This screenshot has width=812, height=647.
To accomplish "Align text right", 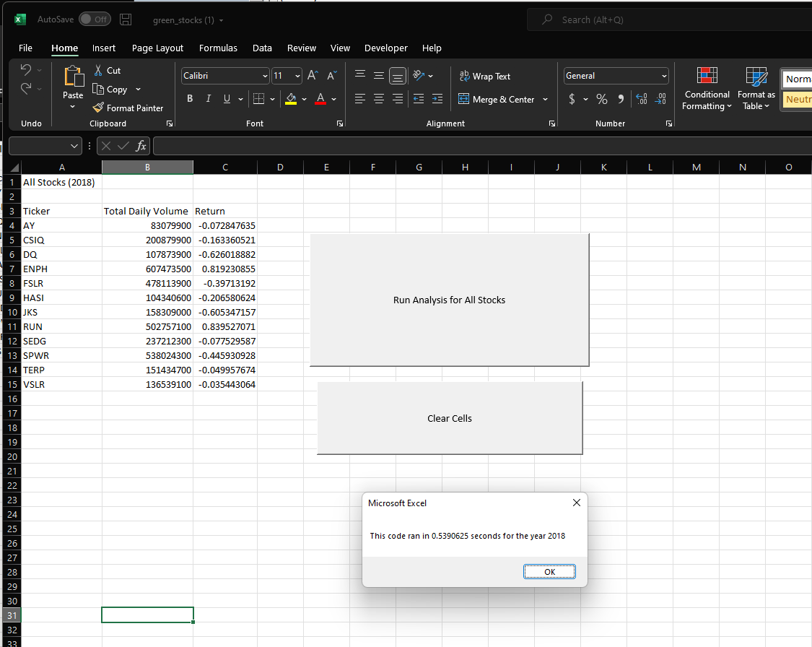I will pyautogui.click(x=398, y=98).
